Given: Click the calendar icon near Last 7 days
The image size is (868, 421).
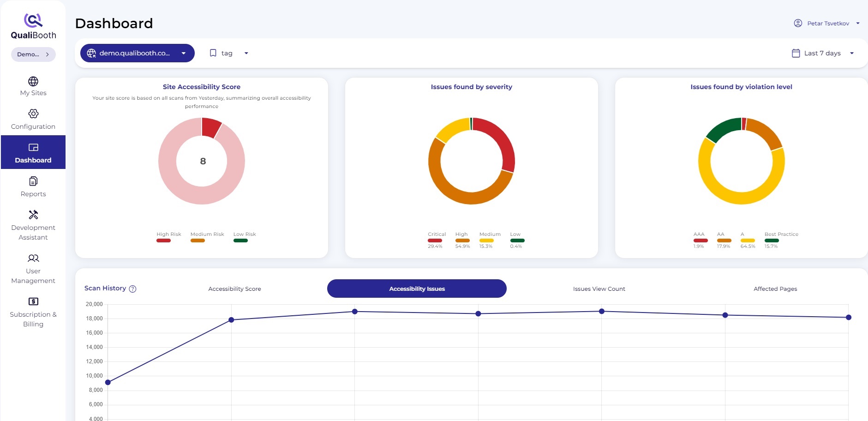Looking at the screenshot, I should coord(796,53).
